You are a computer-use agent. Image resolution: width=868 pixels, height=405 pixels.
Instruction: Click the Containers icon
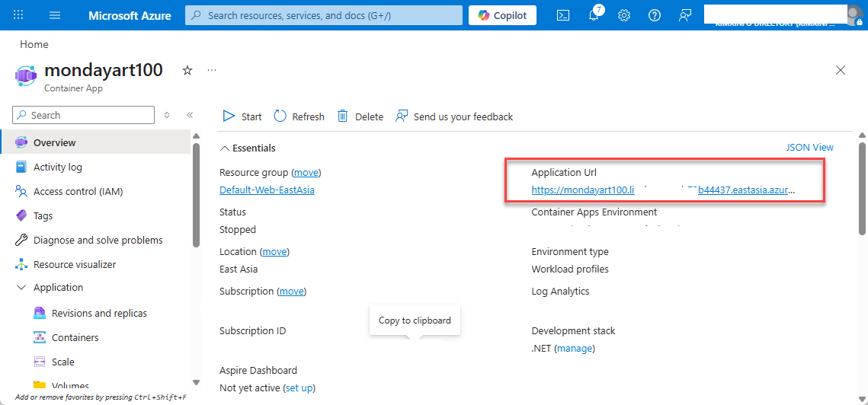coord(40,337)
